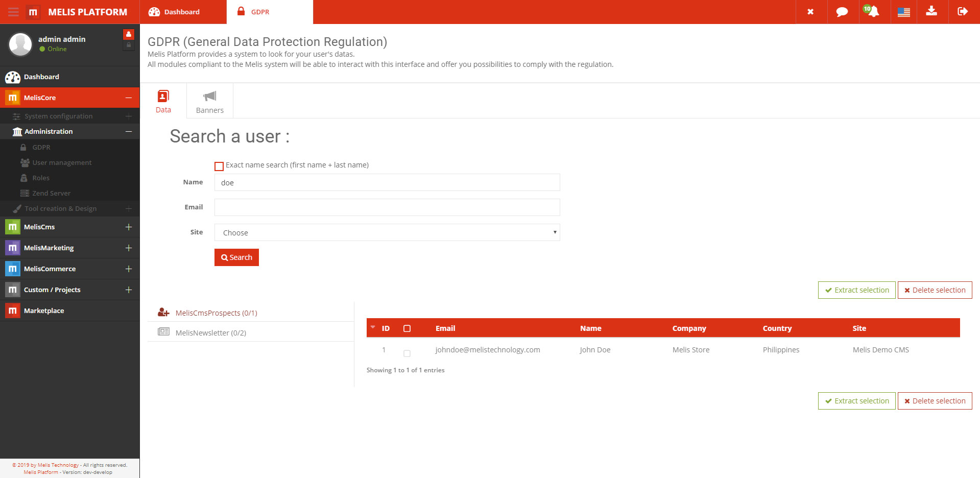Enable Exact name search checkbox
Image resolution: width=980 pixels, height=478 pixels.
click(219, 166)
